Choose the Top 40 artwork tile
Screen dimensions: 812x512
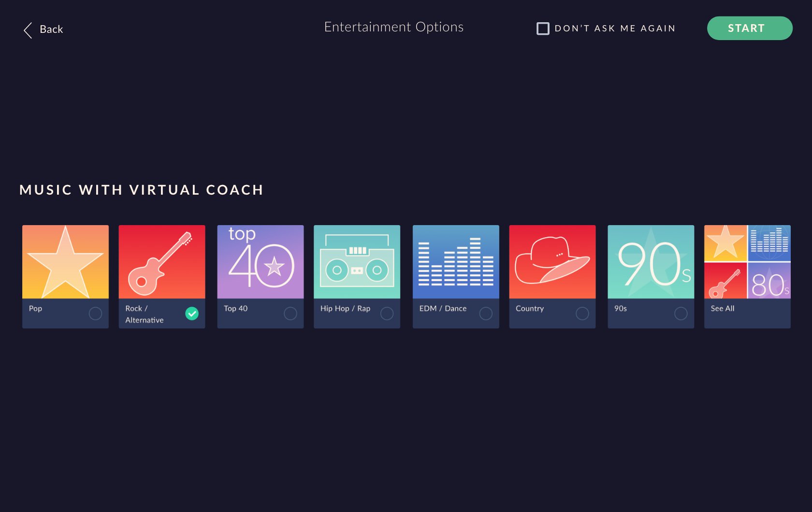261,261
